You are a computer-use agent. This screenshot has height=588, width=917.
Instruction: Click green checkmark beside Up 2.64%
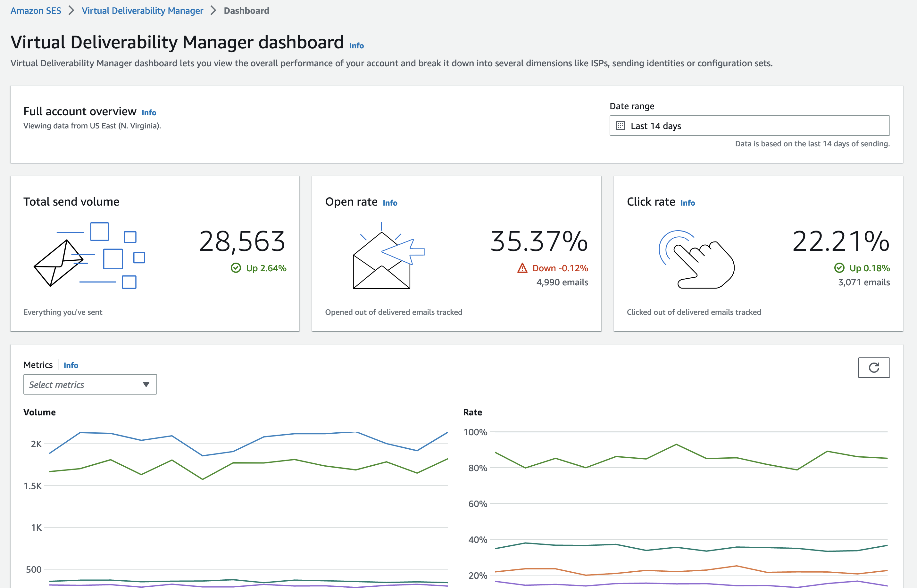coord(236,268)
